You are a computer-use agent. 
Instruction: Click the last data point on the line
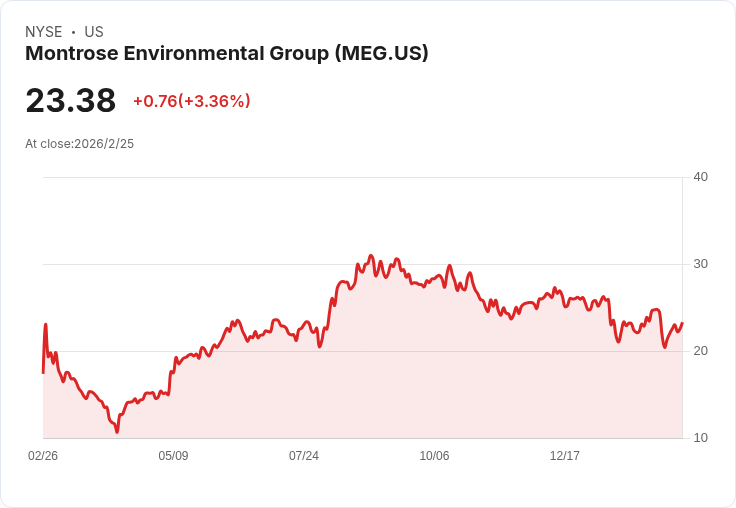682,323
